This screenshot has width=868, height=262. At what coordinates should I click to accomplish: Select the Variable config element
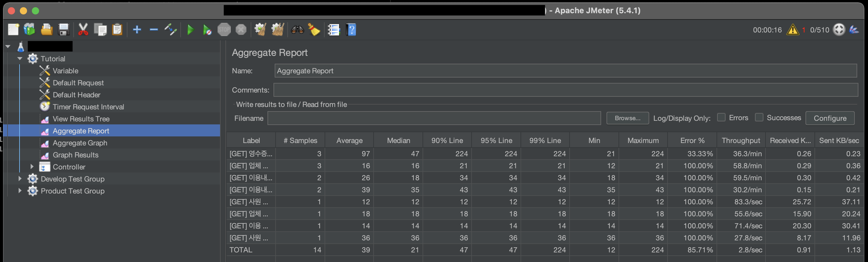pyautogui.click(x=65, y=71)
